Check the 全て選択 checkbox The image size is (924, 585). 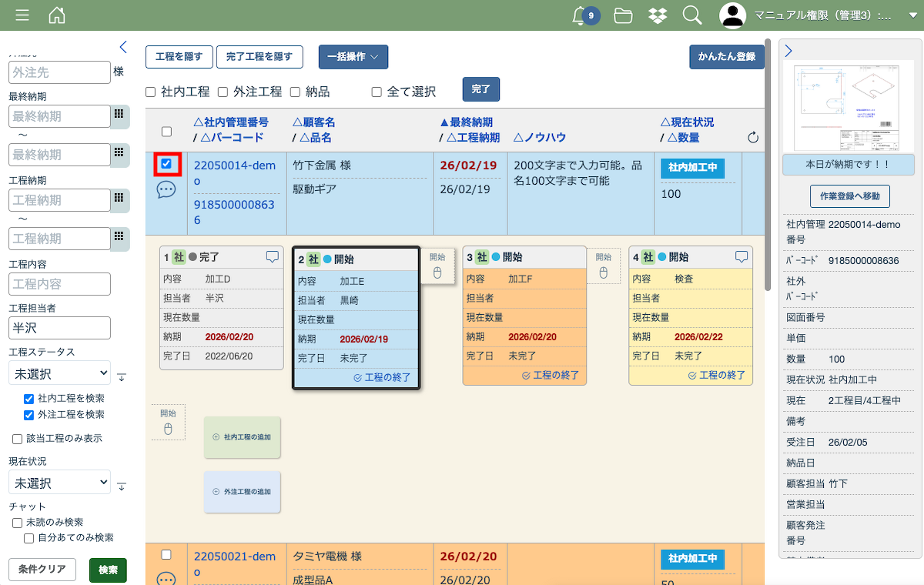pyautogui.click(x=377, y=92)
